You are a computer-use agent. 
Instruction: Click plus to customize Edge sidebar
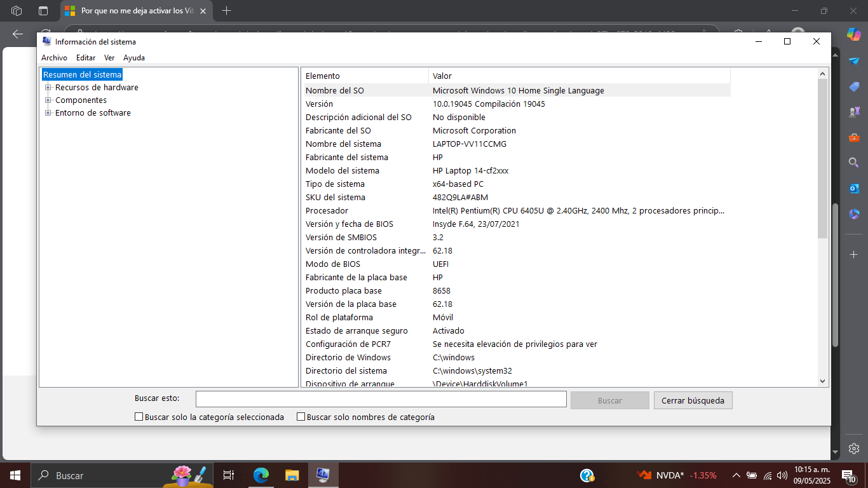[854, 254]
